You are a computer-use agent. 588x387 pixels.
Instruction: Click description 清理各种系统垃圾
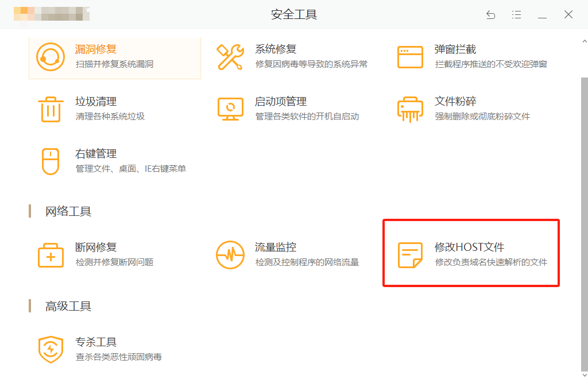click(x=110, y=116)
